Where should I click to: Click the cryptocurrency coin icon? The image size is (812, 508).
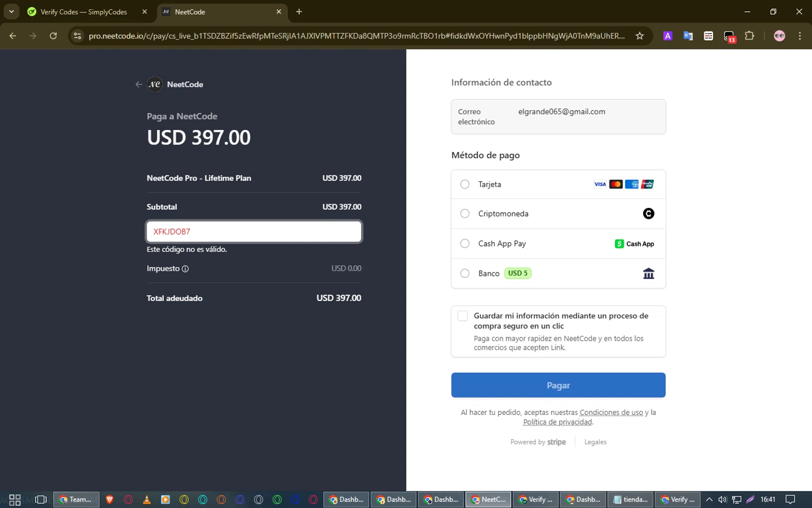point(649,213)
